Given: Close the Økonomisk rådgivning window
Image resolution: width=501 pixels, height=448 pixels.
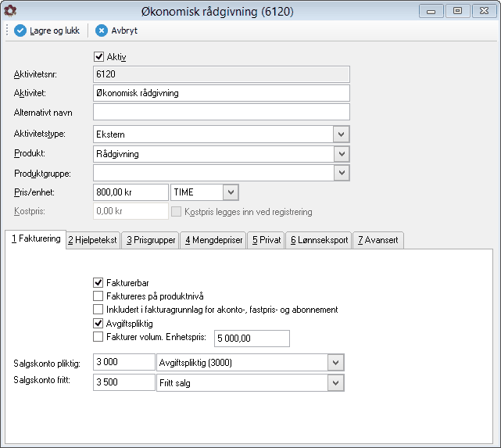Looking at the screenshot, I should (484, 11).
